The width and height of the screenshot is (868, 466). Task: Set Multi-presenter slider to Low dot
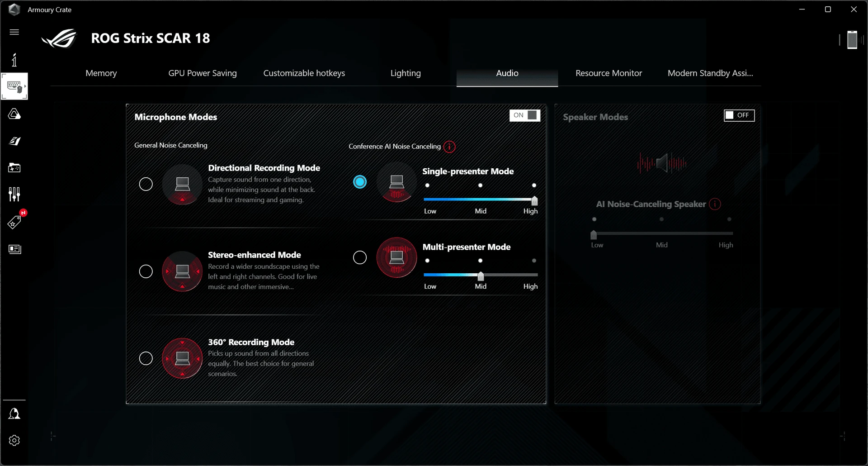(427, 261)
